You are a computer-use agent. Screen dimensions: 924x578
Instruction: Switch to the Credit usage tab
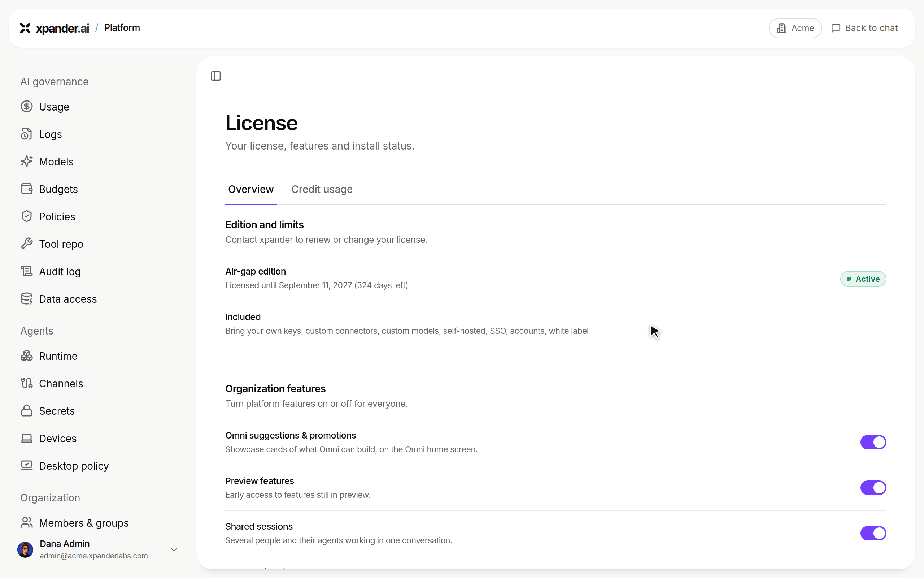click(x=322, y=189)
